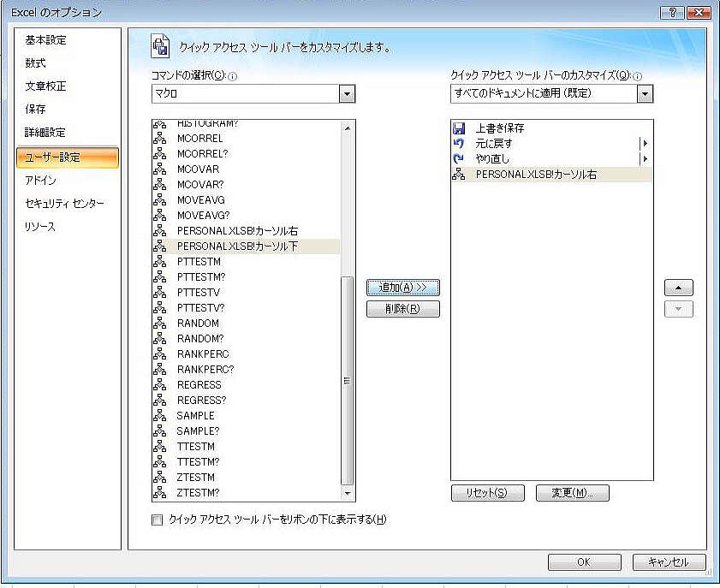Click the macro icon next to MCORREL
Image resolution: width=720 pixels, height=588 pixels.
tap(159, 139)
